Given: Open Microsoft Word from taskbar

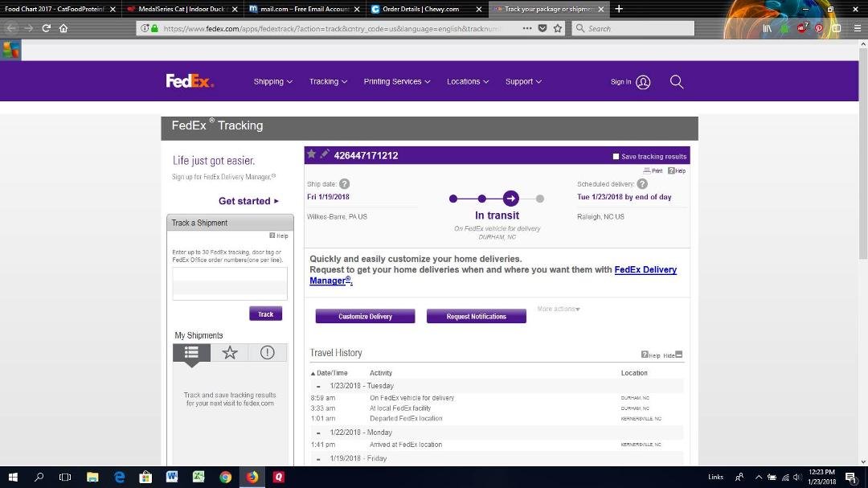Looking at the screenshot, I should 172,477.
